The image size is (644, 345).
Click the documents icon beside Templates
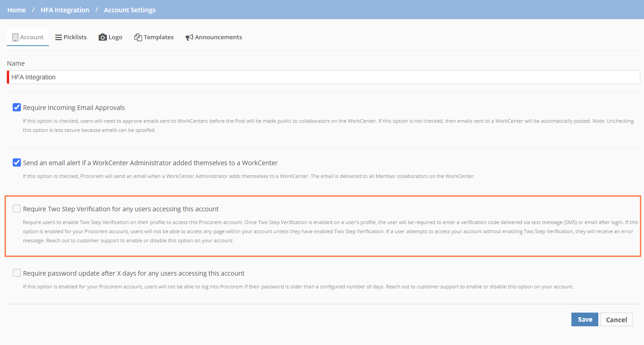(138, 37)
